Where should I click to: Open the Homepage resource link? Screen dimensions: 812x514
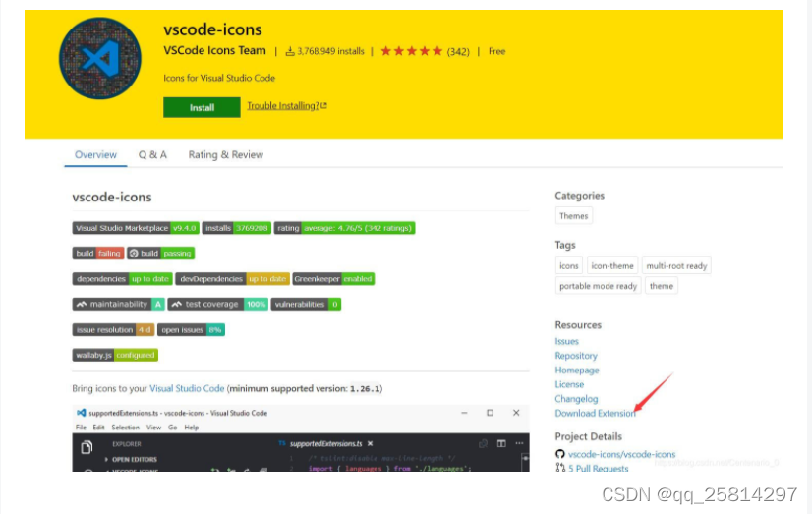coord(577,371)
